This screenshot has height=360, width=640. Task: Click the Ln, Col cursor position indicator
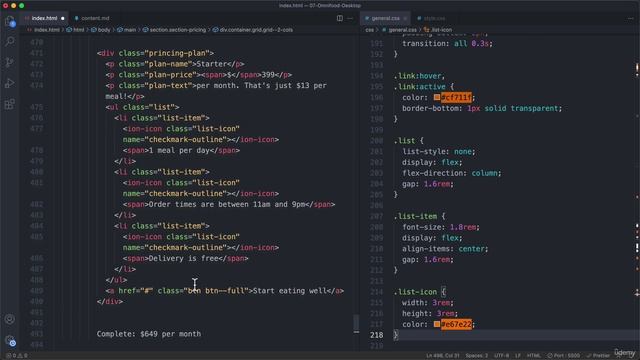click(x=443, y=356)
